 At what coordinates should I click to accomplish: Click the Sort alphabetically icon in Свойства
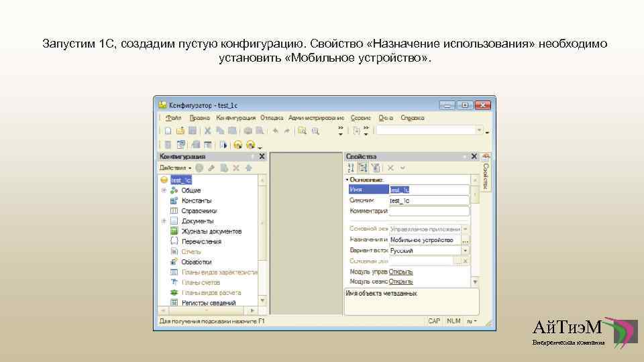click(x=350, y=168)
